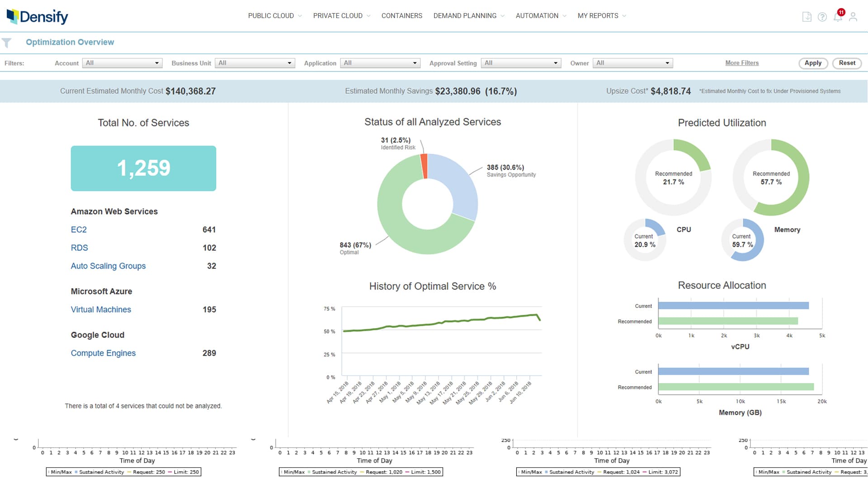
Task: Expand the Business Unit filter dropdown
Action: [x=255, y=63]
